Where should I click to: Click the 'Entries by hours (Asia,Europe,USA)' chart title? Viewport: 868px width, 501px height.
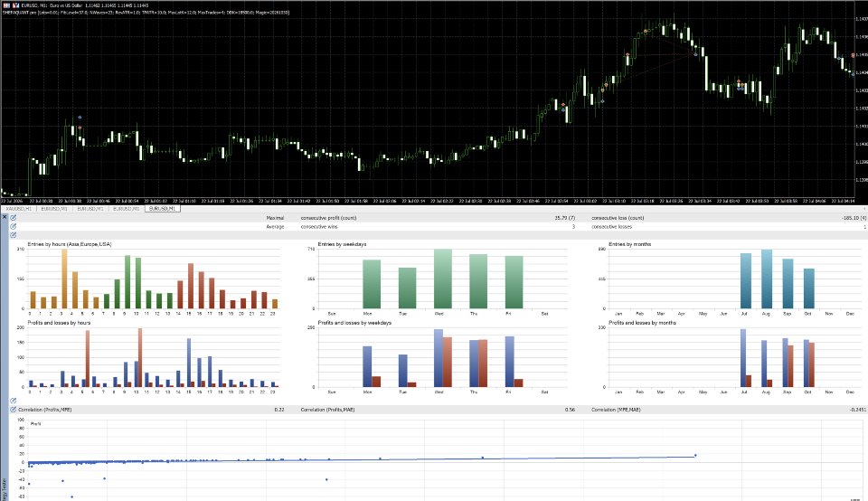[70, 244]
